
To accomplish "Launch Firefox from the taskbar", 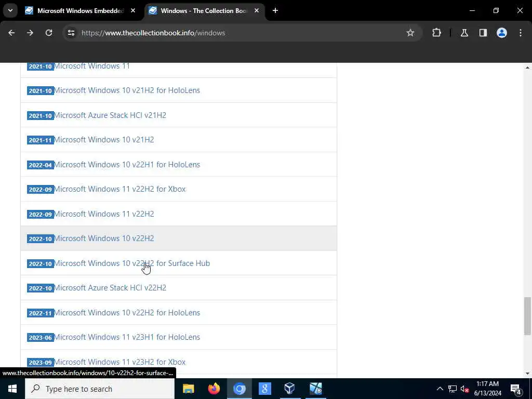I will pos(214,389).
